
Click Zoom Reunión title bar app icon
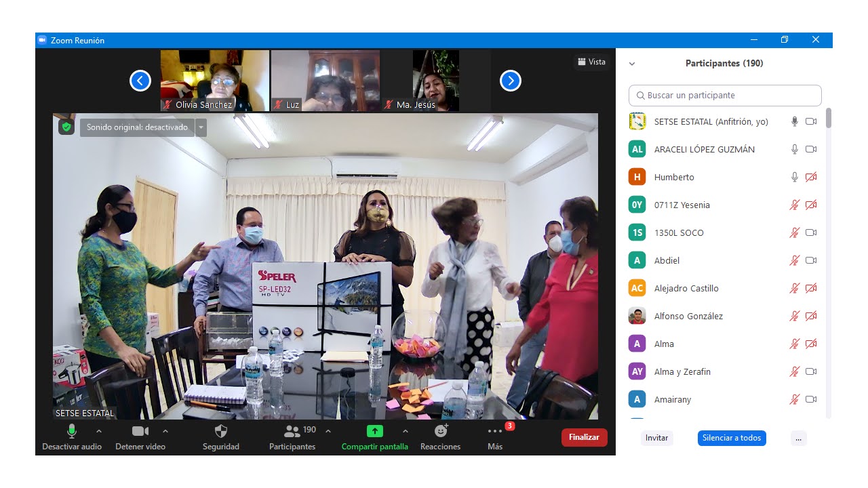click(42, 41)
